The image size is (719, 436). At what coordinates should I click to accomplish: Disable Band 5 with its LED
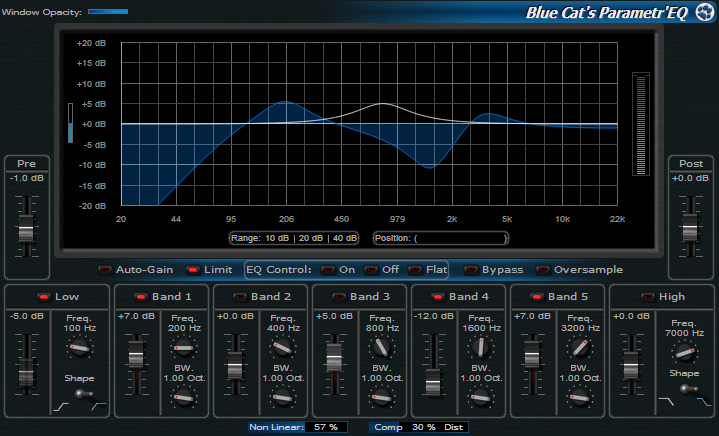pyautogui.click(x=537, y=297)
